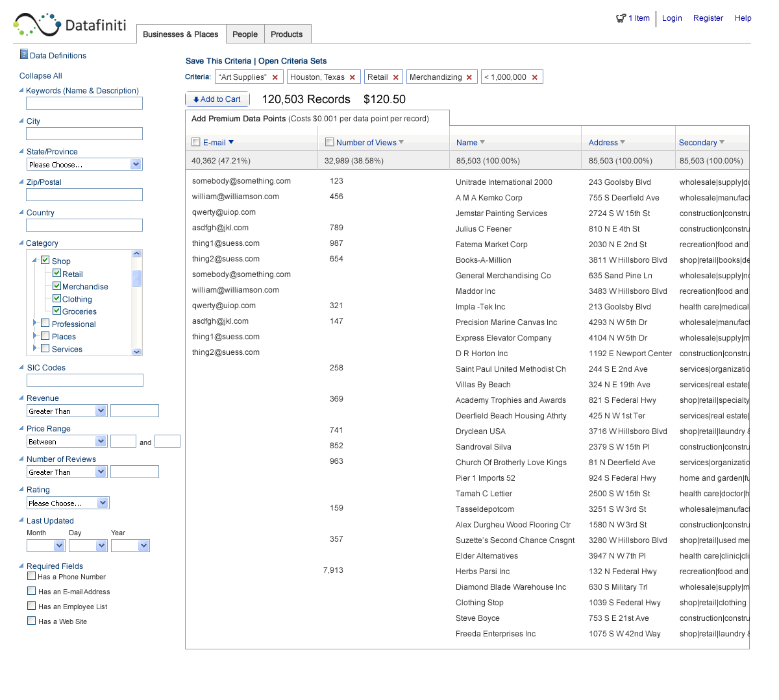Open the State/Province dropdown
This screenshot has height=700, width=779.
click(84, 165)
